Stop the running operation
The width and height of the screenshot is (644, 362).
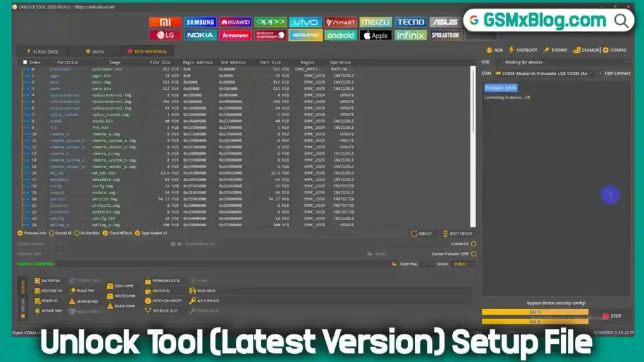click(612, 317)
